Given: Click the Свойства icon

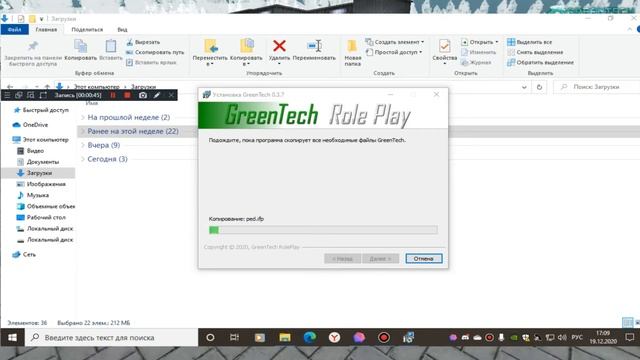Looking at the screenshot, I should [x=444, y=46].
